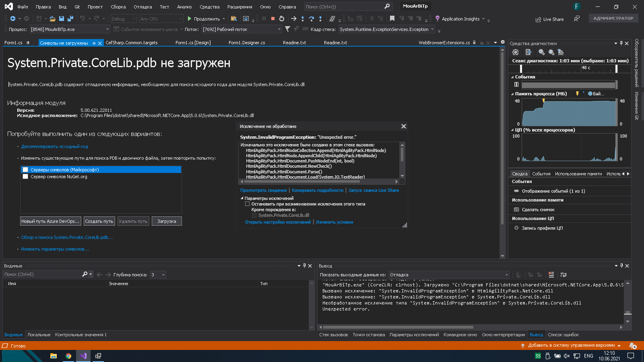
Task: Click the Open File folder icon
Action: pos(52,19)
